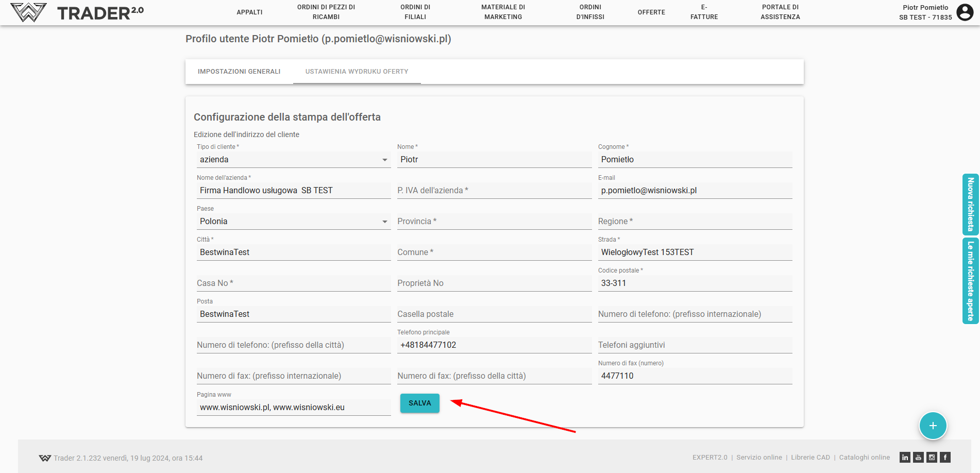Click the Trader 2.0 logo
Image resolution: width=980 pixels, height=473 pixels.
[77, 12]
